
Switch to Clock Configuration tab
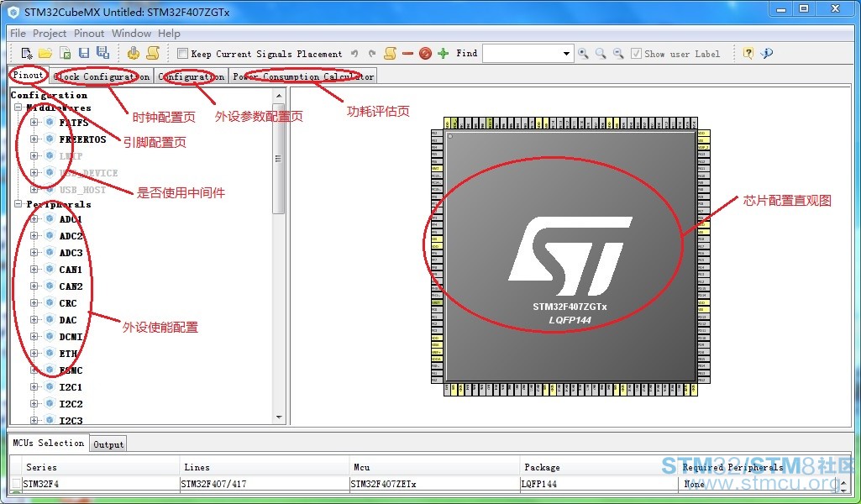click(x=101, y=76)
